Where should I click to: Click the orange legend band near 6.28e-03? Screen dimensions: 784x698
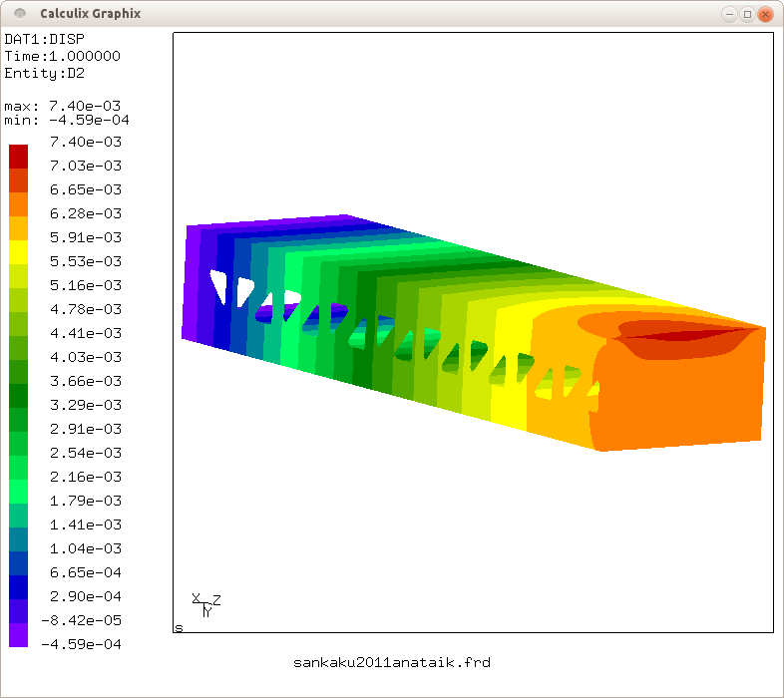click(x=19, y=204)
